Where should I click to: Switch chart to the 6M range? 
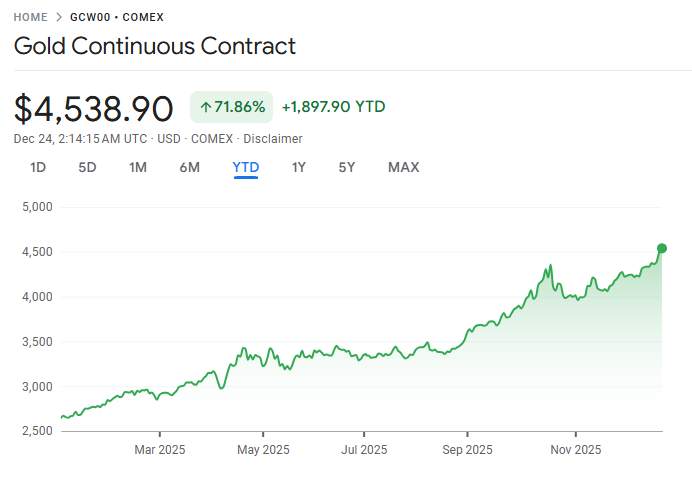click(189, 167)
